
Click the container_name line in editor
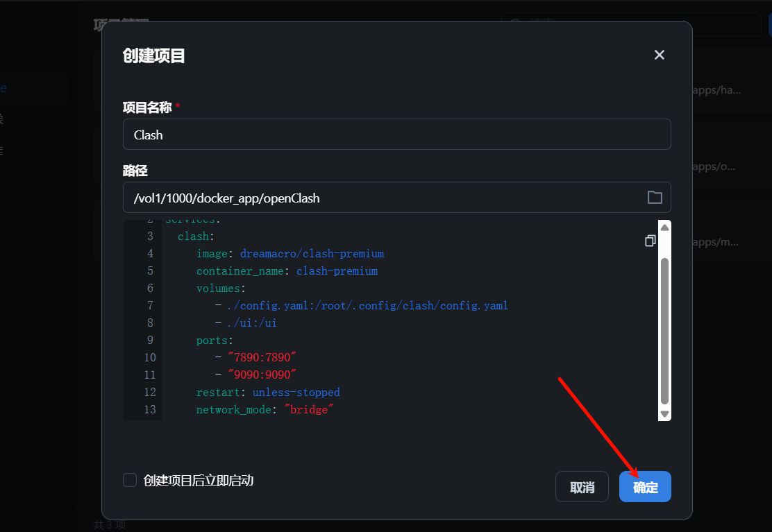click(287, 271)
